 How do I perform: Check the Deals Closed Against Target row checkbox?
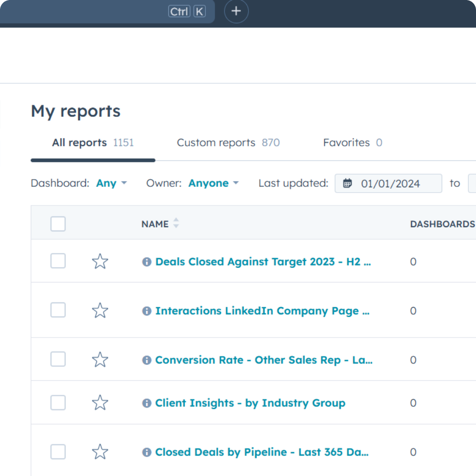point(58,261)
